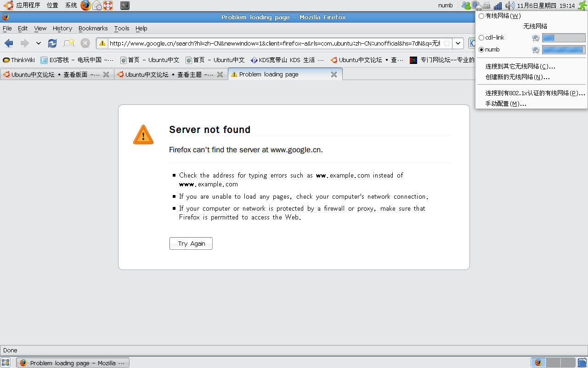Screen dimensions: 588x368
Task: Open the Ubuntu中文论坛 bookmark in bookmarks toolbar
Action: click(x=367, y=60)
